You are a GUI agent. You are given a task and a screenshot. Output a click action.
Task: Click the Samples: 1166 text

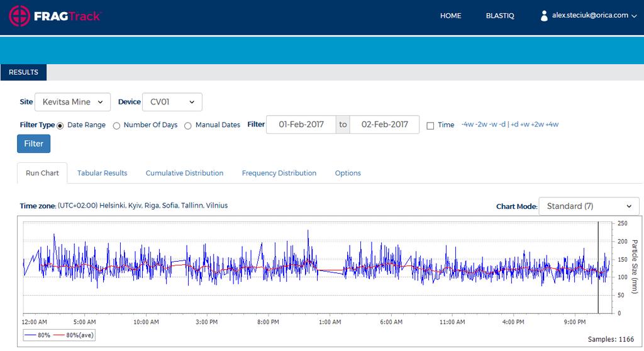tap(611, 339)
